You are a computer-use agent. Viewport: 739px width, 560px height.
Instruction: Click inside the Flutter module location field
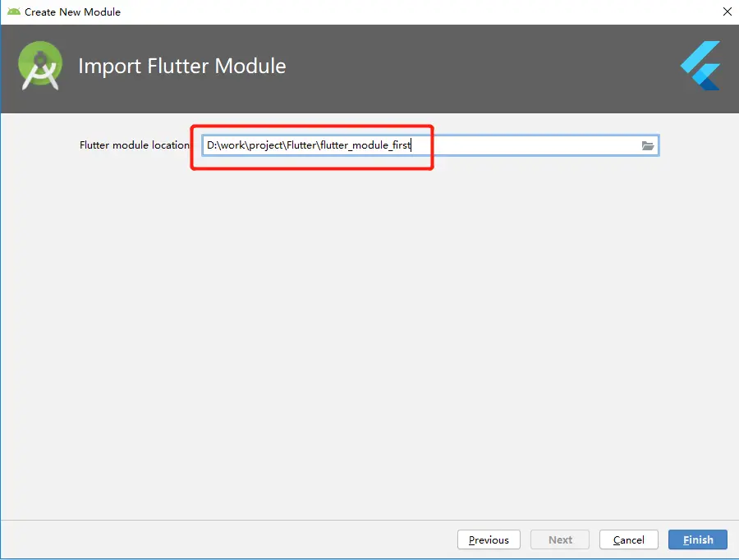click(430, 145)
